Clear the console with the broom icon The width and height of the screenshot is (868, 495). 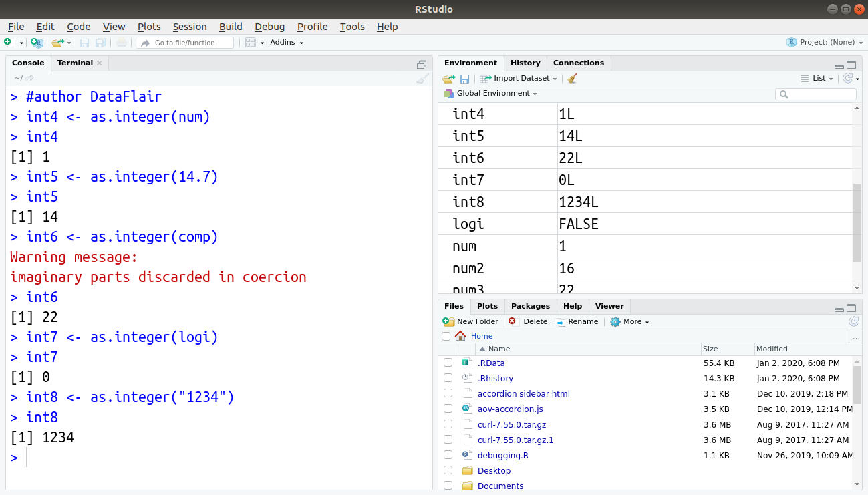(422, 78)
